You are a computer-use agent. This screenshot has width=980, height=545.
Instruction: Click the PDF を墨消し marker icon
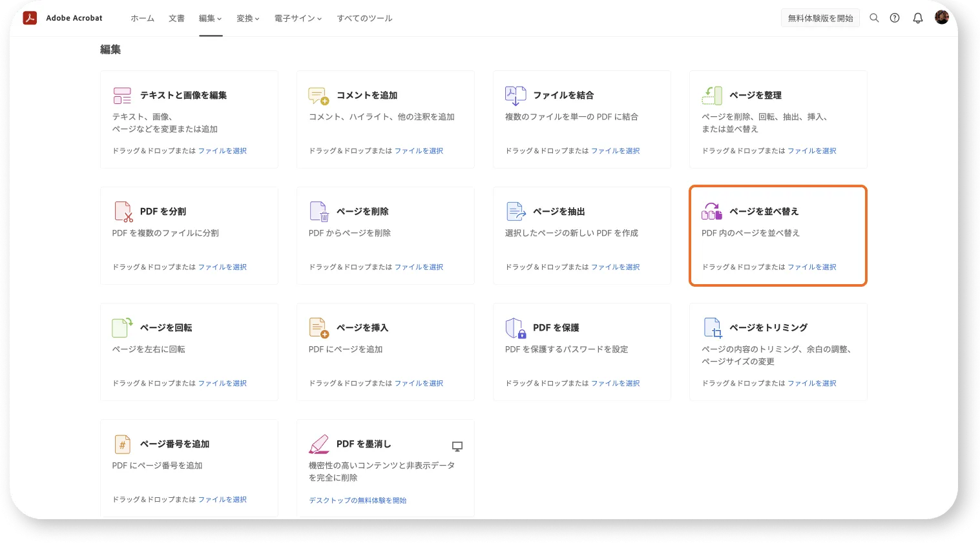pyautogui.click(x=319, y=444)
